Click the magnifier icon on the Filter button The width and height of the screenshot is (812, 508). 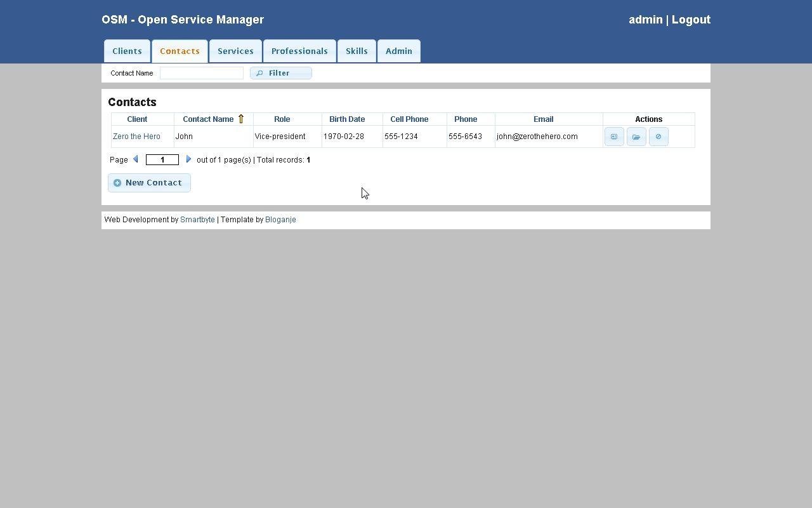pyautogui.click(x=259, y=72)
